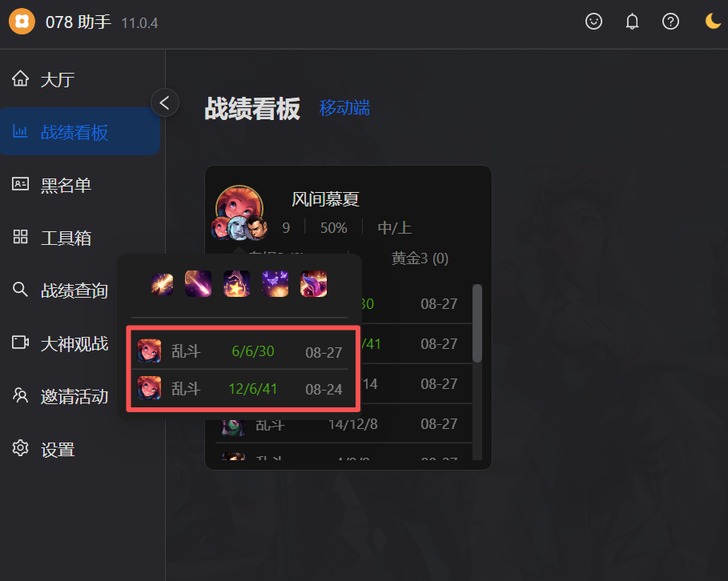Click the smiley face feedback icon
728x581 pixels.
click(593, 22)
